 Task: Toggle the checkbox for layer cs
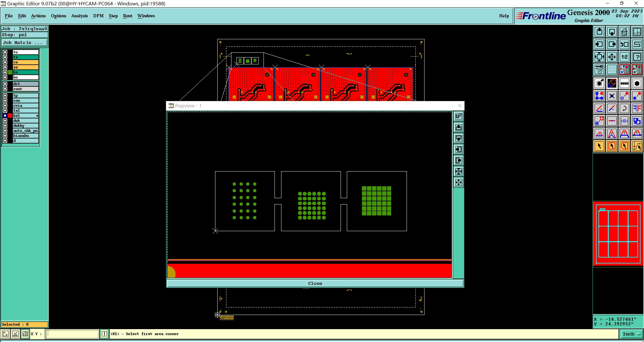[x=5, y=62]
